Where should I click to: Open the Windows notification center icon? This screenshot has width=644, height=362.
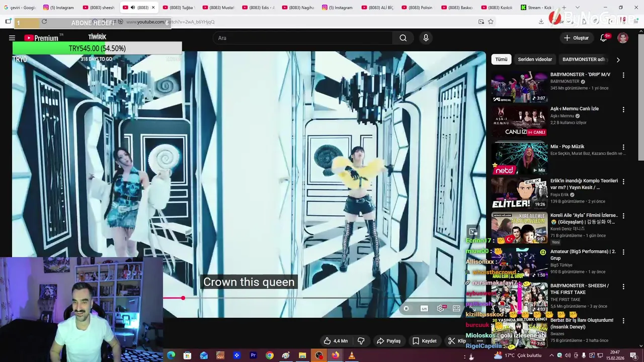click(x=633, y=355)
